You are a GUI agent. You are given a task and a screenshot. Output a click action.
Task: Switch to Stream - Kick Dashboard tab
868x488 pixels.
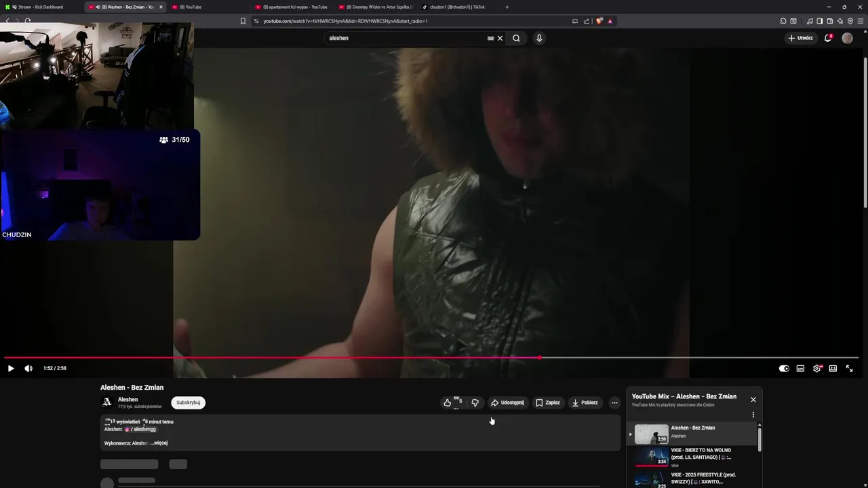[41, 7]
